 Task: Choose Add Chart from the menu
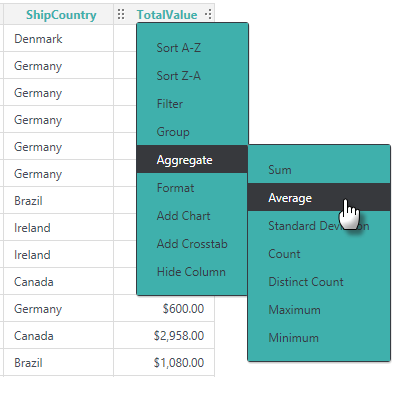pyautogui.click(x=192, y=216)
